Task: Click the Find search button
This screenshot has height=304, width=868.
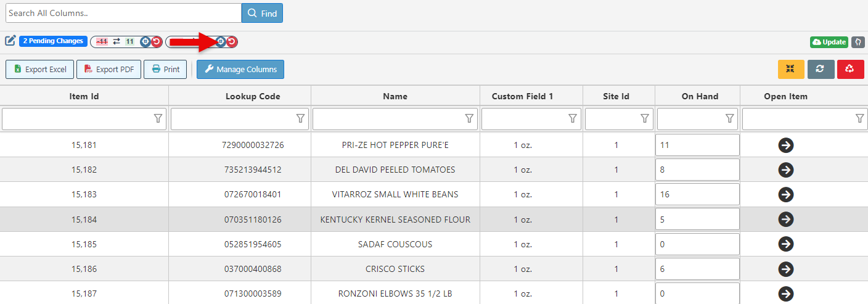Action: [262, 13]
